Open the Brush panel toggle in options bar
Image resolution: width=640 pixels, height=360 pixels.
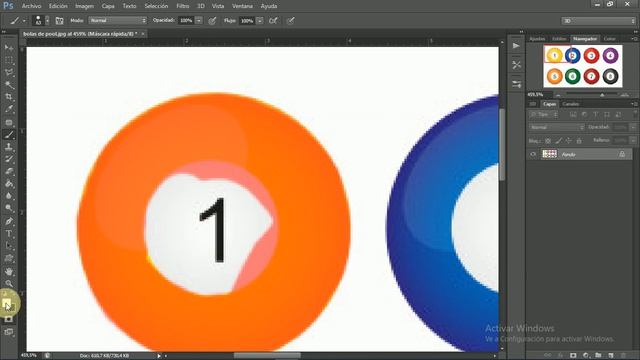pyautogui.click(x=59, y=20)
